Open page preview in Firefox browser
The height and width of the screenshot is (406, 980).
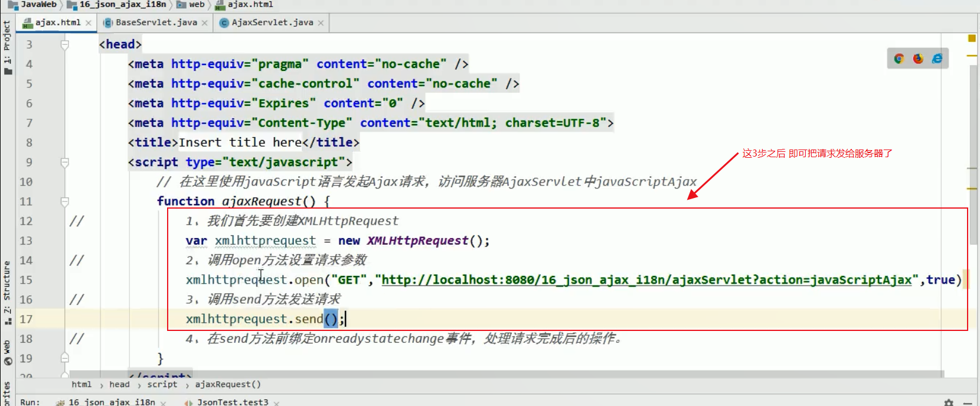coord(918,59)
